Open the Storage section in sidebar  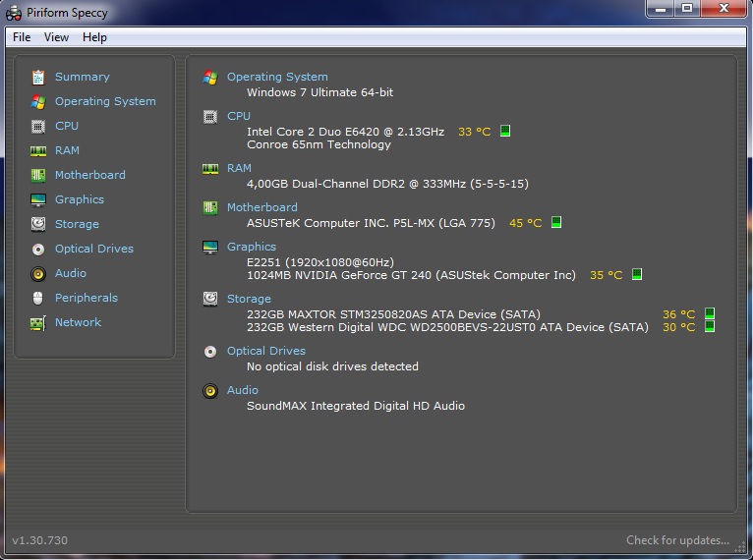[x=77, y=224]
